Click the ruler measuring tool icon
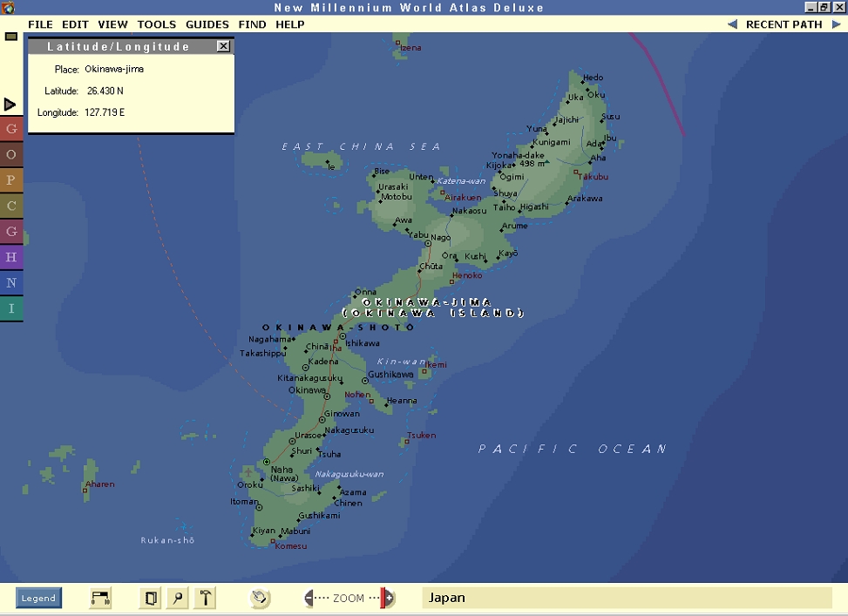848x616 pixels. click(100, 598)
